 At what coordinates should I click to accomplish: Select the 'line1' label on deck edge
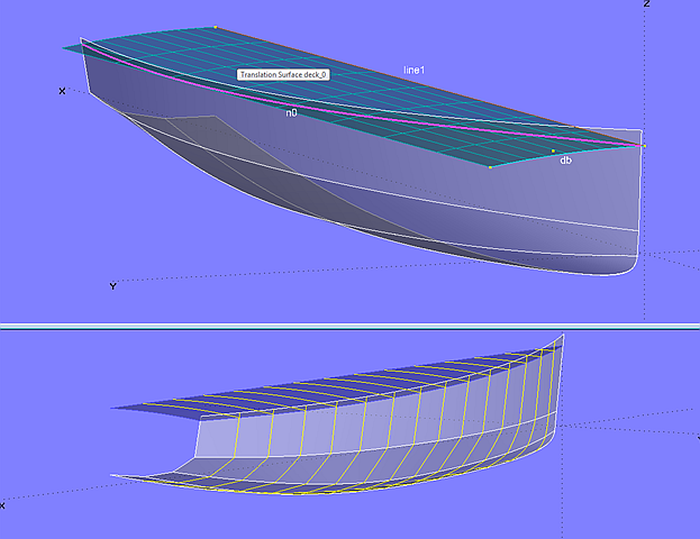(x=414, y=70)
